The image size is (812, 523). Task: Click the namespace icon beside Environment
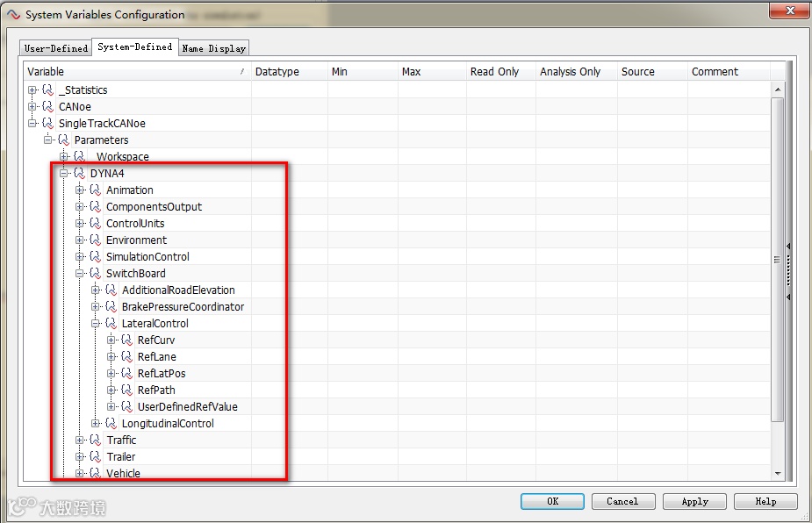coord(96,240)
